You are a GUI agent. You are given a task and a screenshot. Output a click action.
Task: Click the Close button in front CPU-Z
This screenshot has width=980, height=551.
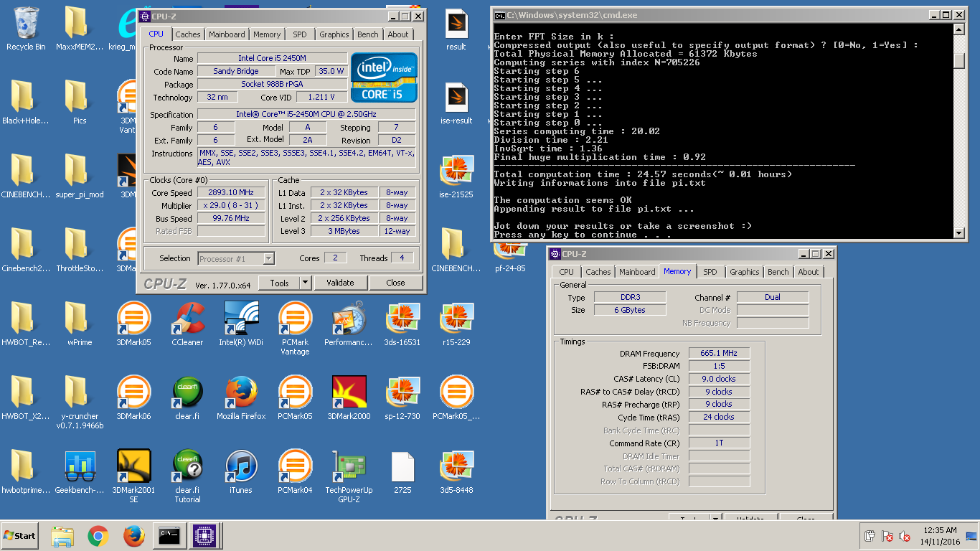396,283
